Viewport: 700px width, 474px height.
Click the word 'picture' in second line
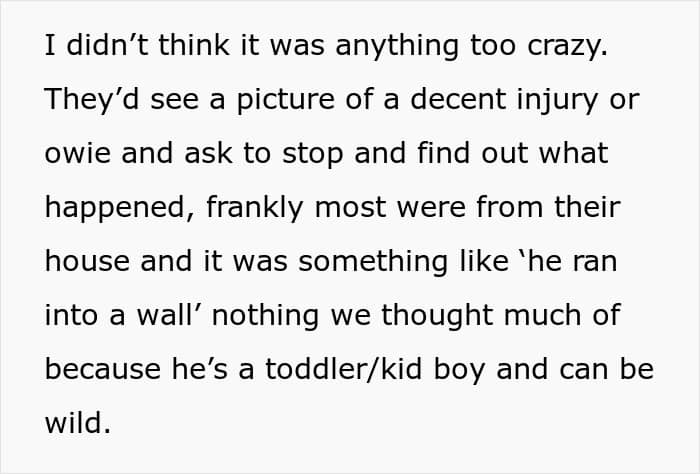pyautogui.click(x=285, y=100)
